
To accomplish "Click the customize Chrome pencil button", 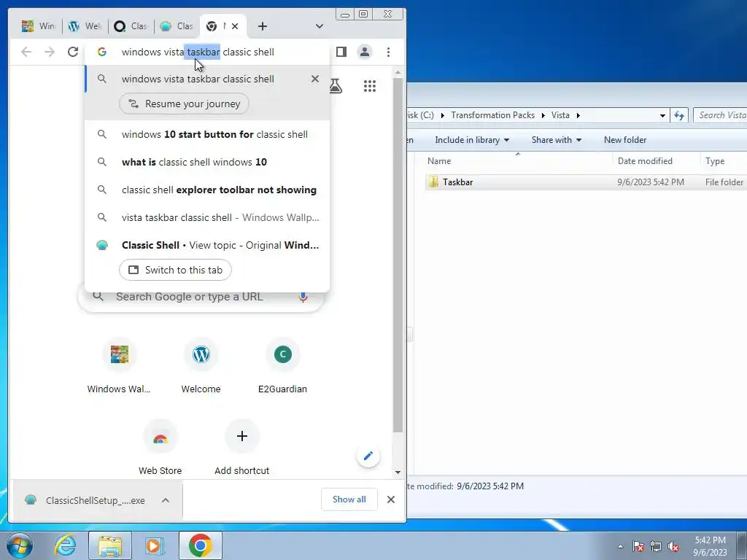I will [368, 456].
